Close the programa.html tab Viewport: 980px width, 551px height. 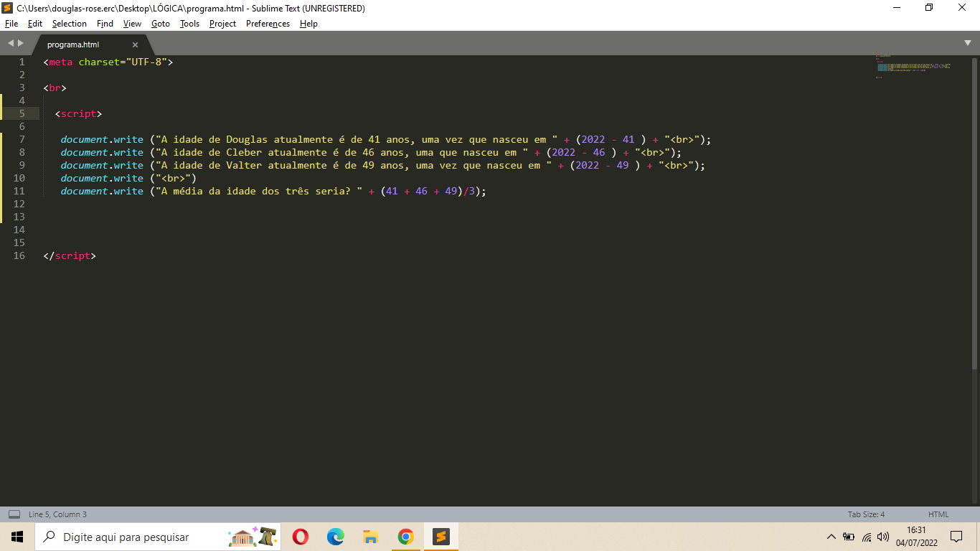click(x=135, y=44)
